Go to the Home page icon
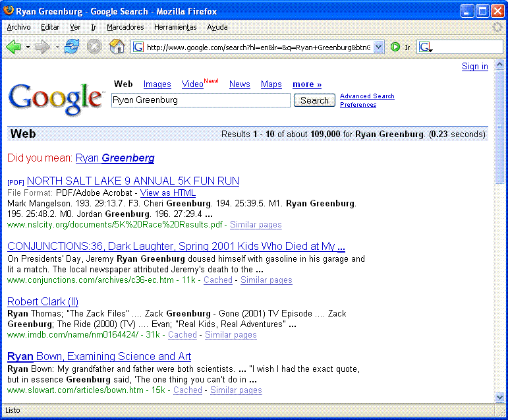This screenshot has width=508, height=420. coord(117,47)
